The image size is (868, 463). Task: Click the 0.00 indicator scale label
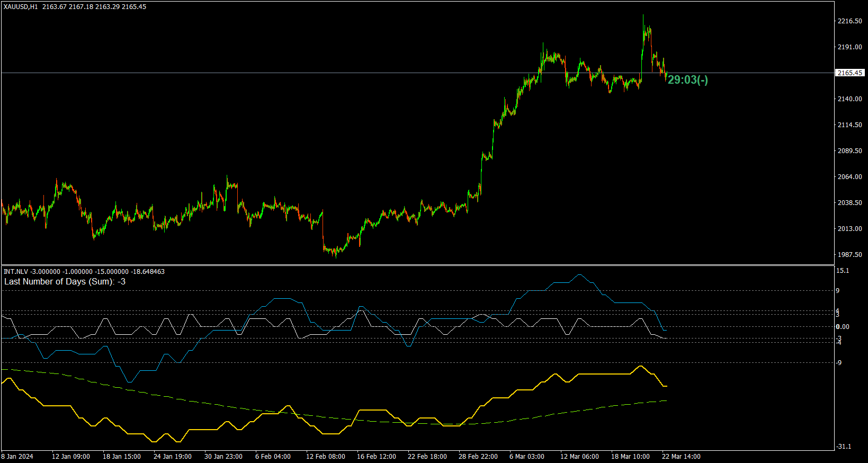click(x=843, y=327)
